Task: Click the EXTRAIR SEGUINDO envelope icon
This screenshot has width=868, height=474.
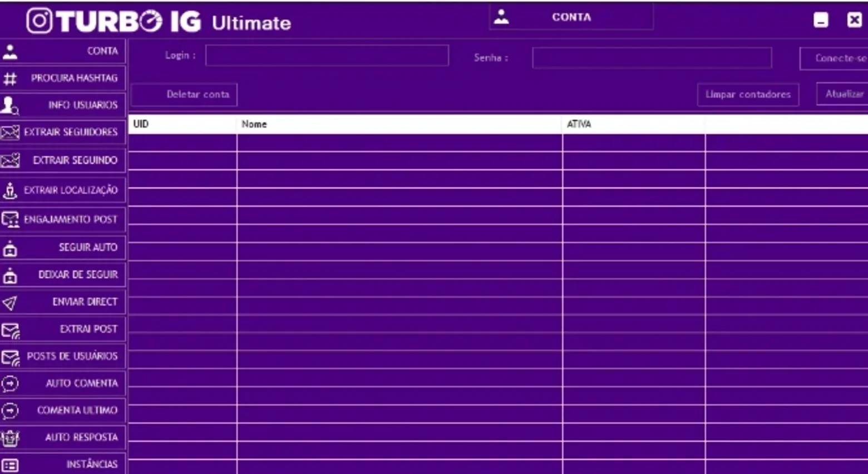Action: pos(10,160)
